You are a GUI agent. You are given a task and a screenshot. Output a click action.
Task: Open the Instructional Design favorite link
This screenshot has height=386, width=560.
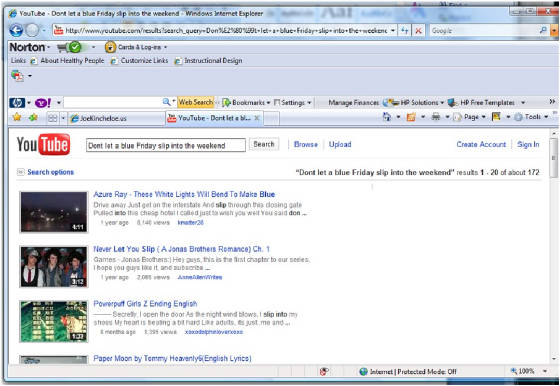point(209,61)
